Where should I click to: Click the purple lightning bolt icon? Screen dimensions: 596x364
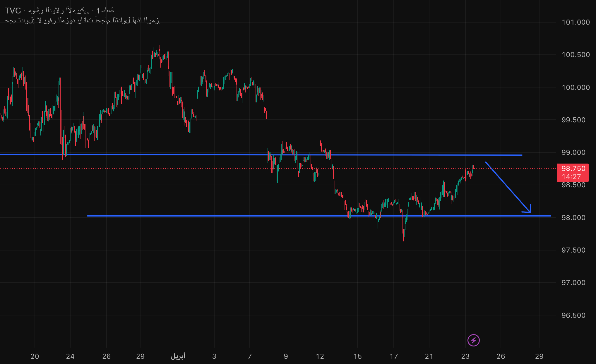click(x=473, y=340)
